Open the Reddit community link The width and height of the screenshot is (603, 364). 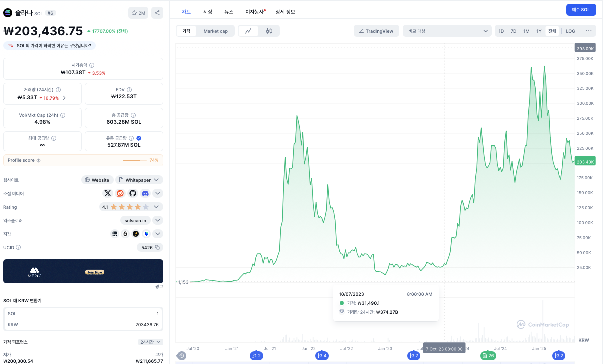click(120, 193)
